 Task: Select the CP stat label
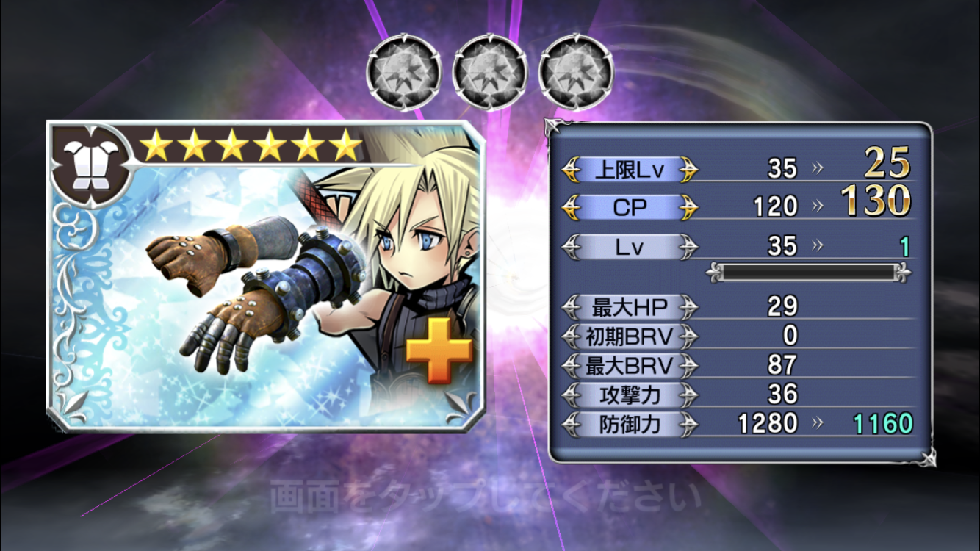click(630, 208)
